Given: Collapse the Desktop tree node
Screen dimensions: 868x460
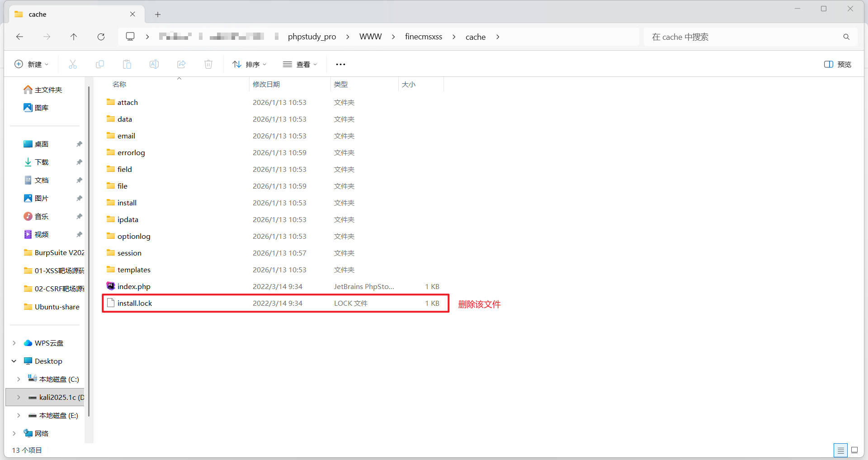Looking at the screenshot, I should click(14, 361).
